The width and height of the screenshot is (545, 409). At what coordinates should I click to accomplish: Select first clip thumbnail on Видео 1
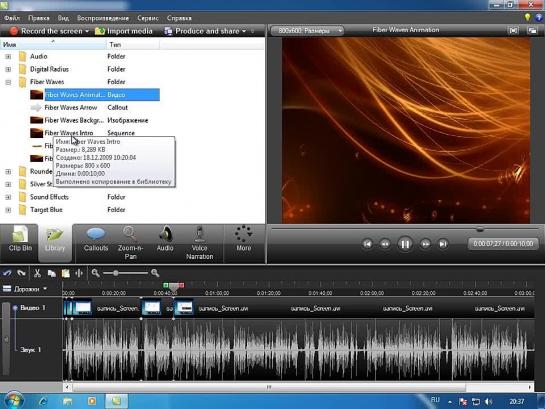(x=78, y=308)
